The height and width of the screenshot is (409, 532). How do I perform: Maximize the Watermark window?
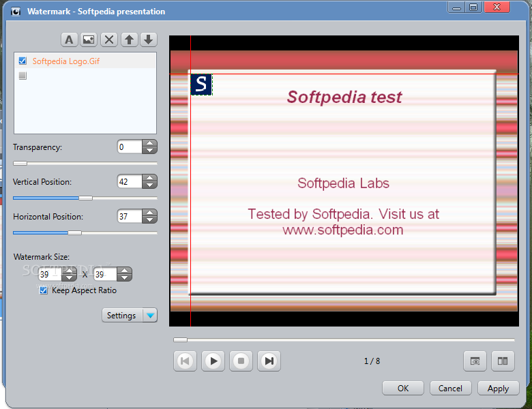pyautogui.click(x=473, y=7)
